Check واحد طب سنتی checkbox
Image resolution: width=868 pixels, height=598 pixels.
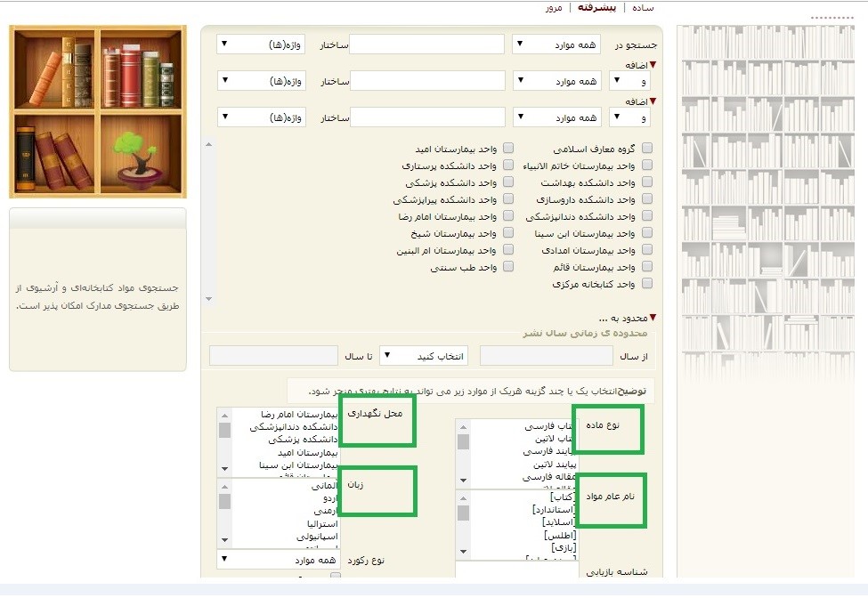coord(508,267)
